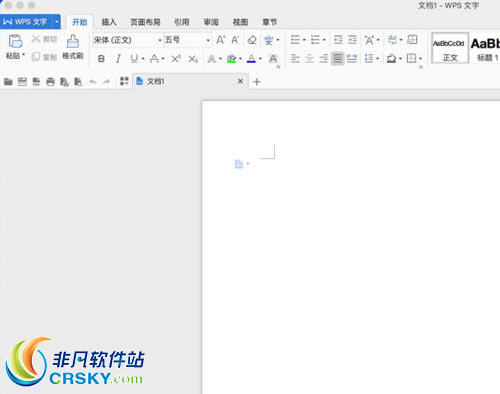Align text to the left
This screenshot has width=500, height=394.
click(x=295, y=59)
